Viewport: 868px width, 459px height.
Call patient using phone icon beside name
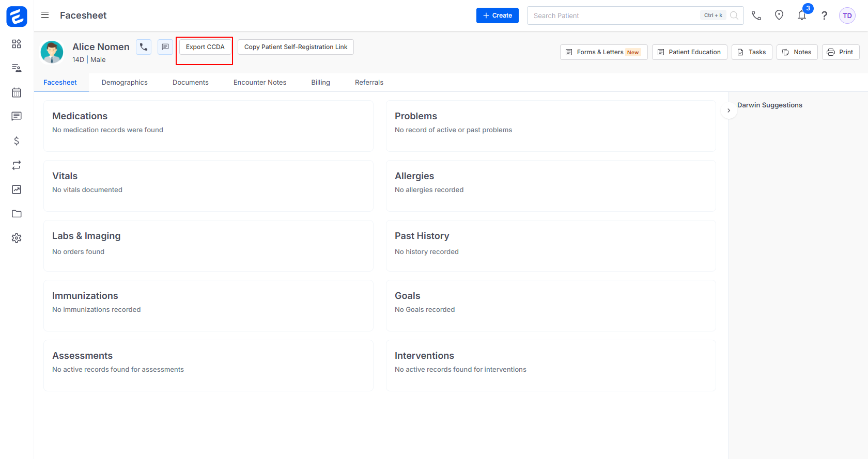tap(144, 47)
